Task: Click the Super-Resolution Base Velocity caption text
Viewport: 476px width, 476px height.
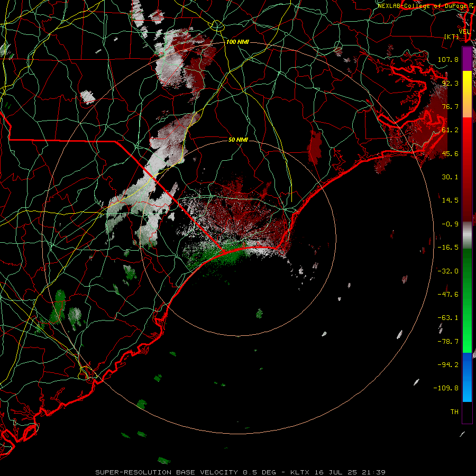Action: [240, 472]
